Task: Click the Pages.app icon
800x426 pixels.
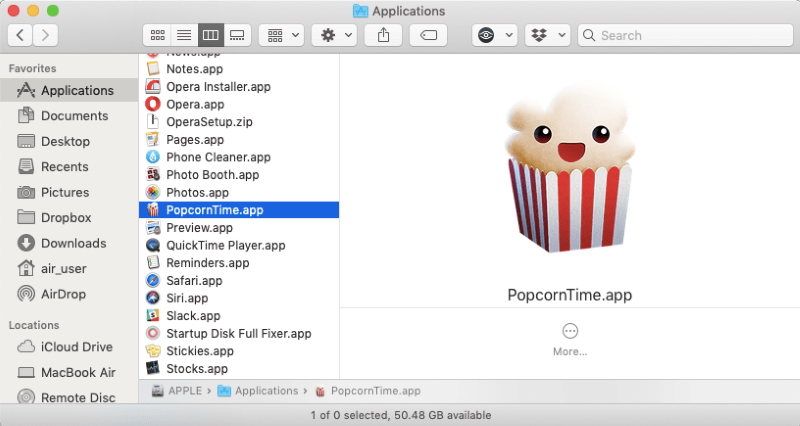Action: coord(153,139)
